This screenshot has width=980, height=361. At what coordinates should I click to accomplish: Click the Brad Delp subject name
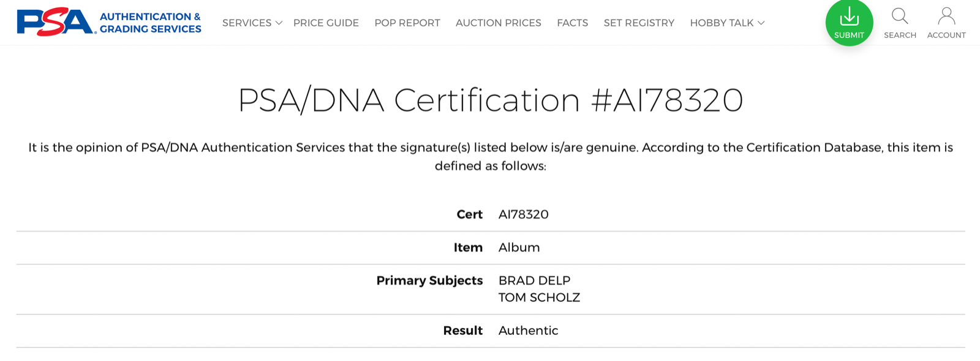534,280
